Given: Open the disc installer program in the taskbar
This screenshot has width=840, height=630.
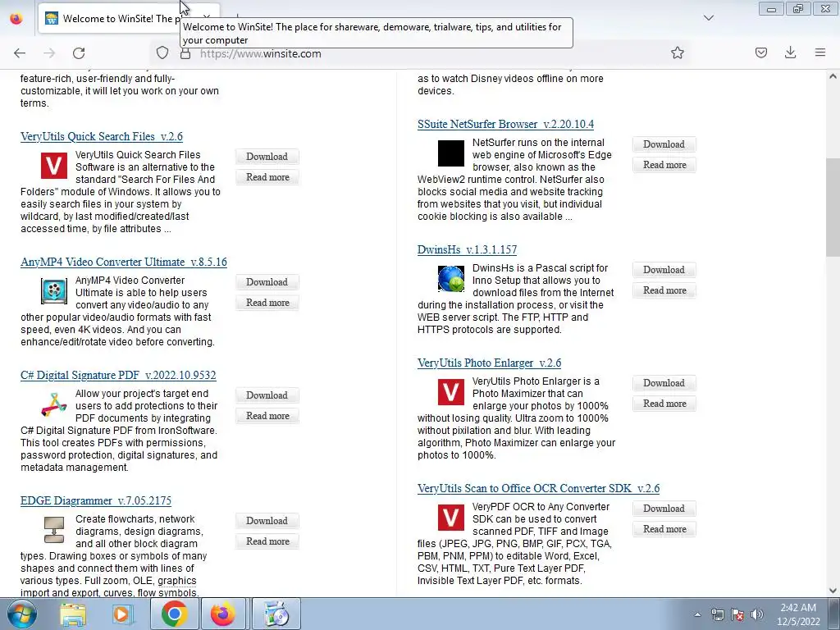Looking at the screenshot, I should [x=276, y=614].
